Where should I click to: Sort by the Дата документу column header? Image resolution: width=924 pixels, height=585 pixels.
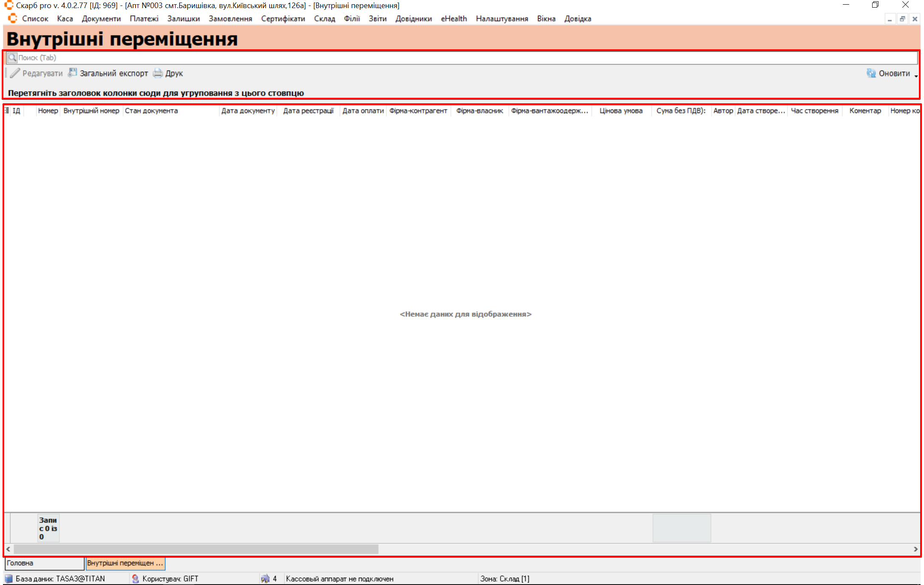coord(248,111)
